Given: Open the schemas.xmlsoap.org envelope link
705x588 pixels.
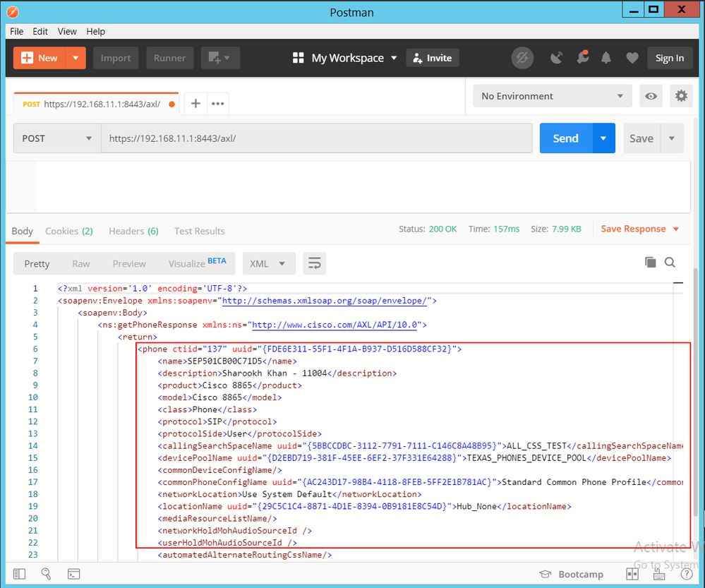Looking at the screenshot, I should (x=324, y=301).
